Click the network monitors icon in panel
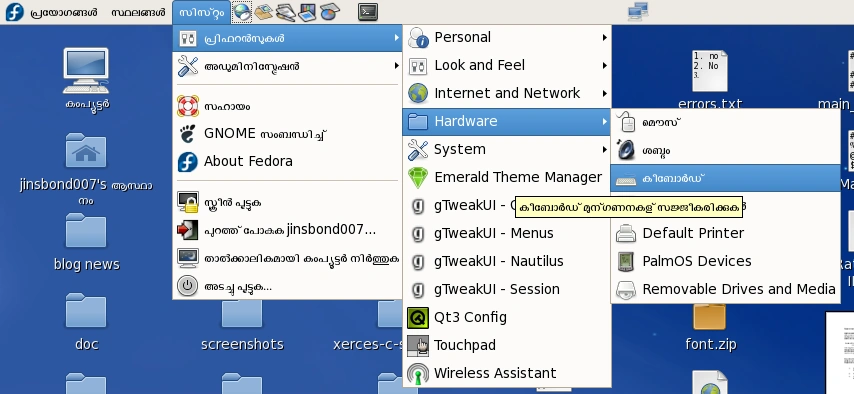 (x=638, y=11)
